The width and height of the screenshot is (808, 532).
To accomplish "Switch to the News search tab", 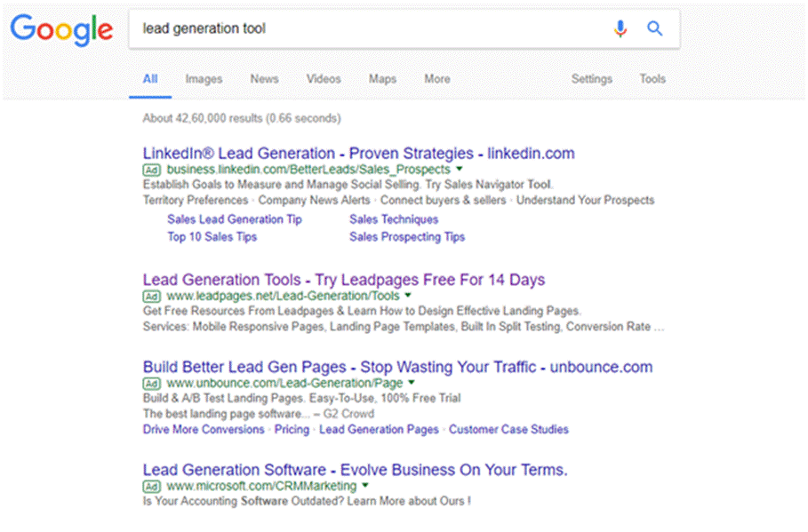I will [264, 79].
